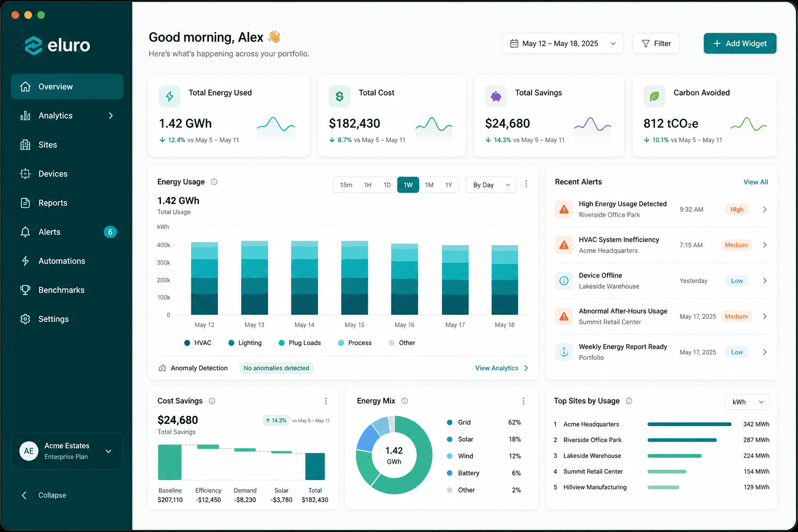The height and width of the screenshot is (532, 798).
Task: Open Settings in sidebar
Action: pyautogui.click(x=67, y=320)
